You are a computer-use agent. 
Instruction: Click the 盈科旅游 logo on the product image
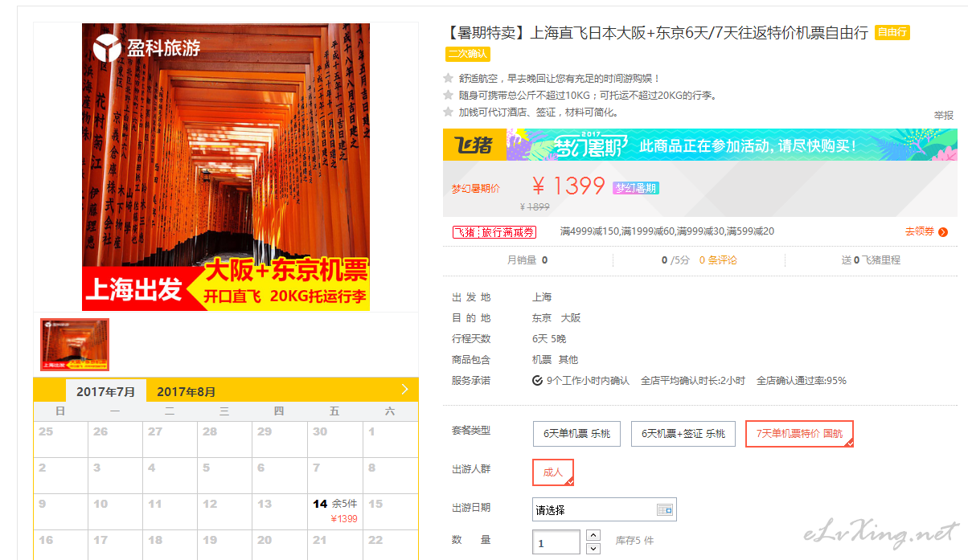point(146,47)
